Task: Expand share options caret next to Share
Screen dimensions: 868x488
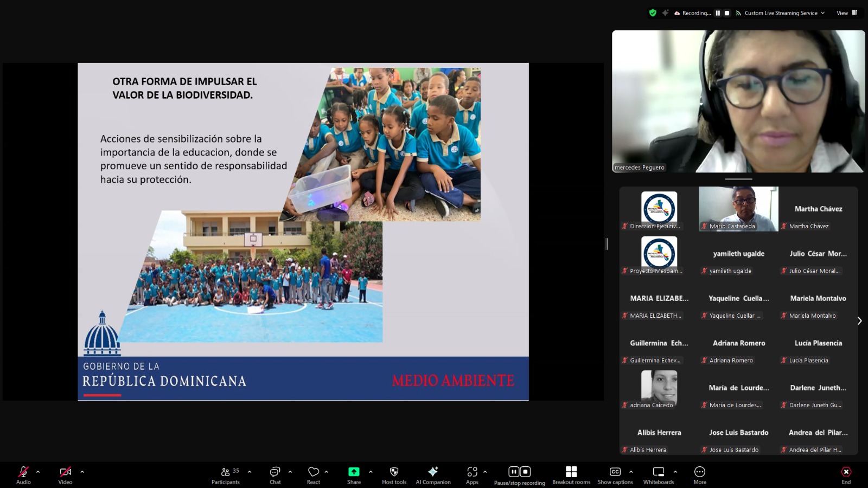Action: coord(371,472)
